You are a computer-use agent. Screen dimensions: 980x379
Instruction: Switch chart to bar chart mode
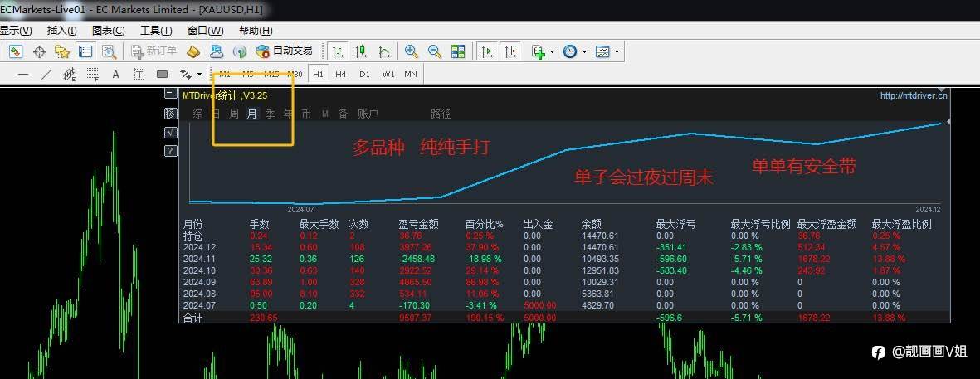click(338, 51)
